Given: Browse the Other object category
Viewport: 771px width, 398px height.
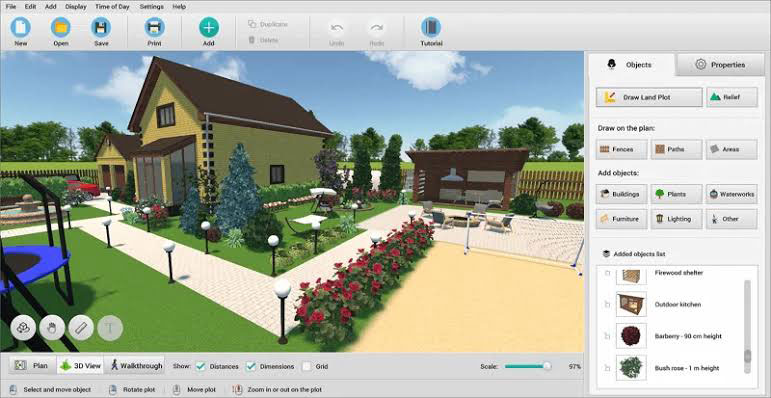Looking at the screenshot, I should [x=732, y=219].
